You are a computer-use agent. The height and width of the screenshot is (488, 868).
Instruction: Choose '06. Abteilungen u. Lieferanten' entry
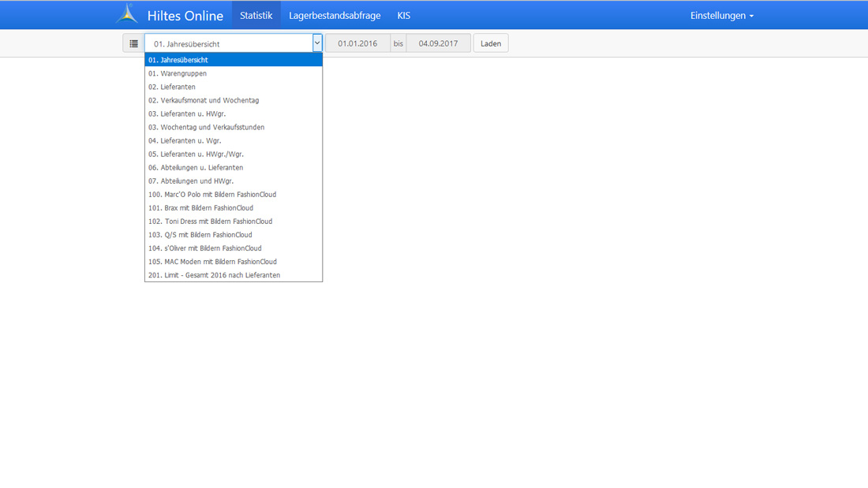click(x=196, y=167)
